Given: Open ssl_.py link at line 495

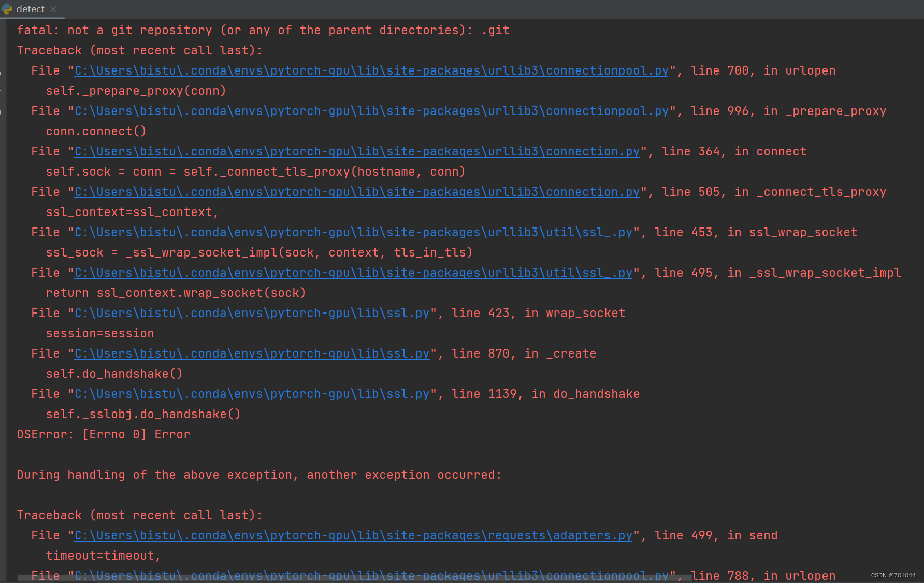Looking at the screenshot, I should (x=353, y=273).
